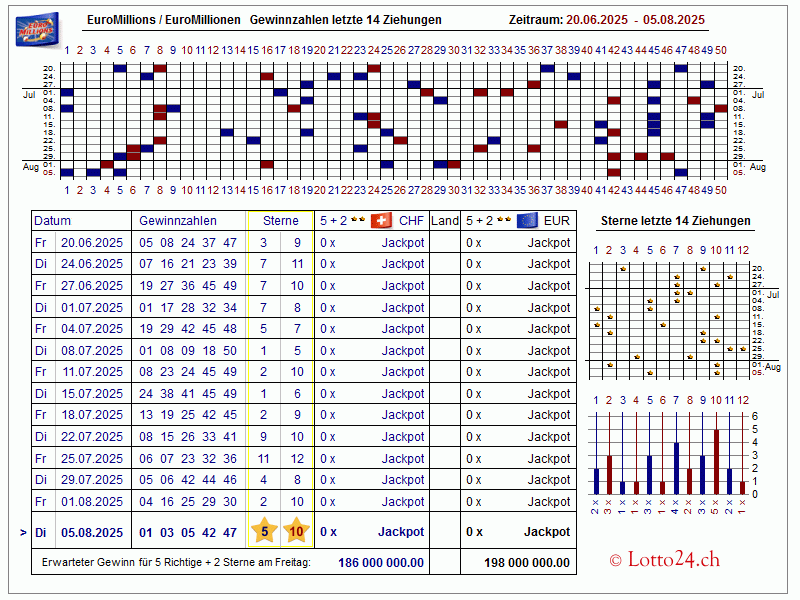Click winning numbers 05 08 24 37 47

188,243
